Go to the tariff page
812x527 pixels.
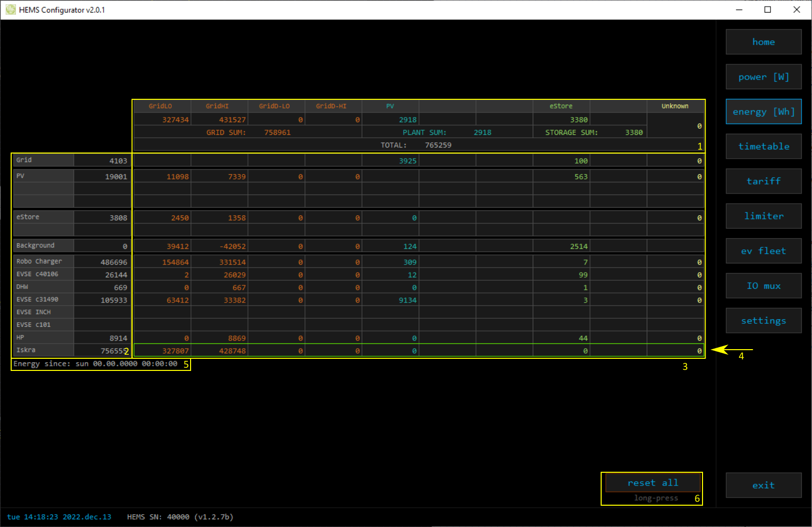pyautogui.click(x=763, y=181)
